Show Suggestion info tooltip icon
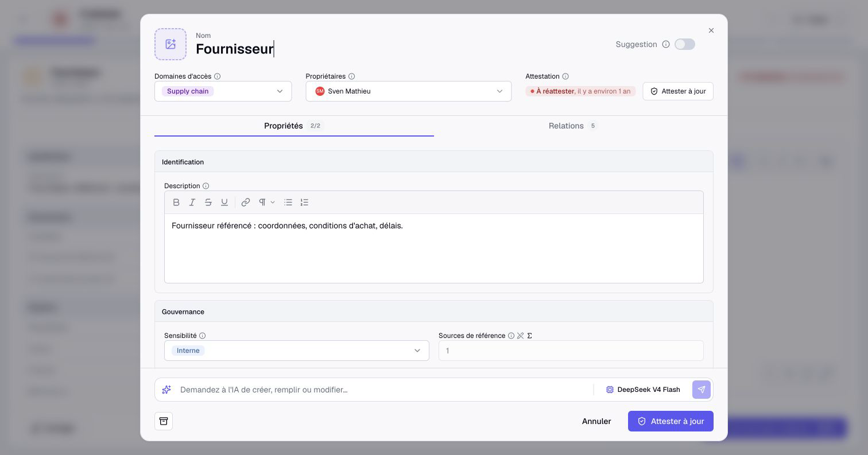The height and width of the screenshot is (455, 868). coord(666,44)
